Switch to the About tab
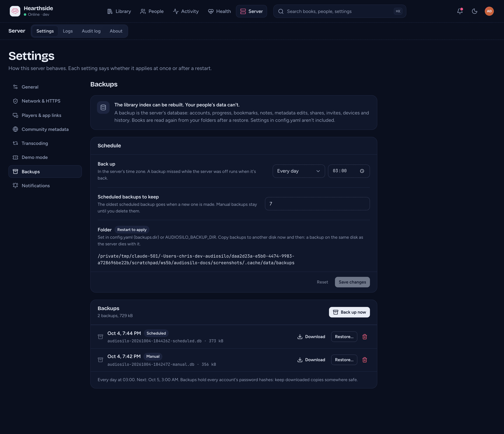The height and width of the screenshot is (434, 504). click(116, 31)
